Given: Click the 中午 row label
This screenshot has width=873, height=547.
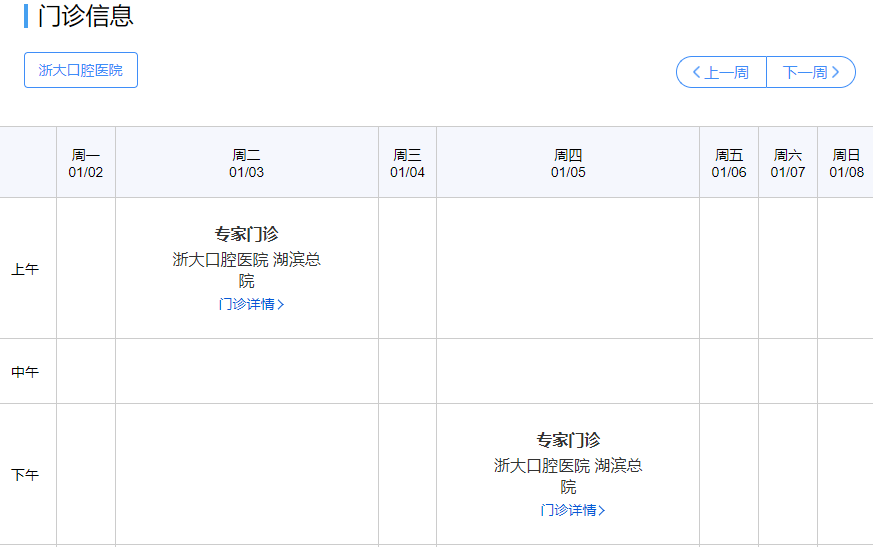Looking at the screenshot, I should pyautogui.click(x=25, y=372).
